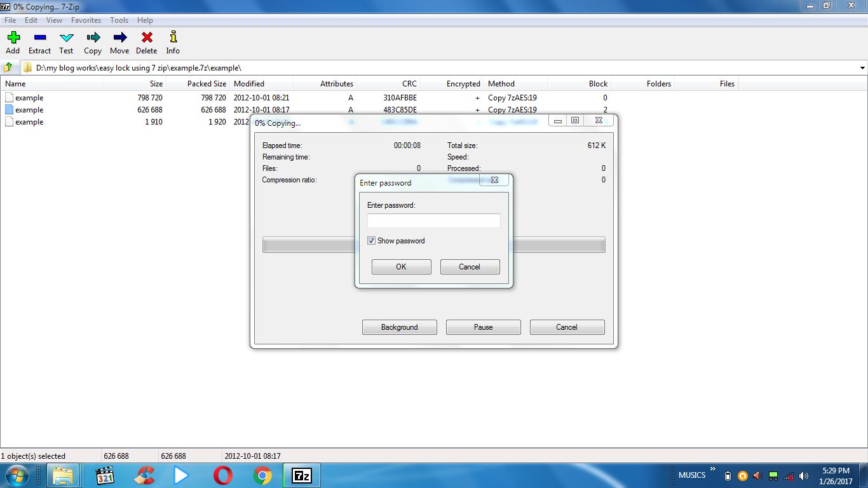Open the Edit menu
Image resolution: width=868 pixels, height=488 pixels.
point(31,20)
